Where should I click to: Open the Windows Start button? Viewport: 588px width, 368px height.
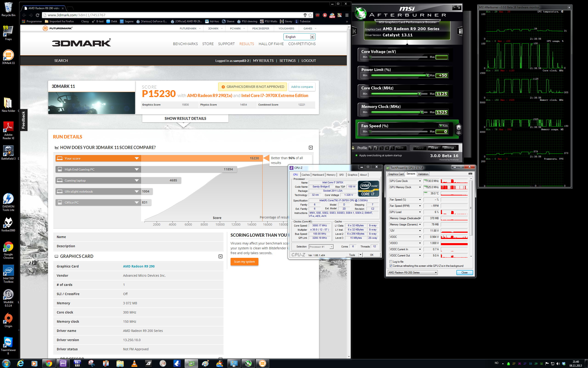(x=6, y=363)
